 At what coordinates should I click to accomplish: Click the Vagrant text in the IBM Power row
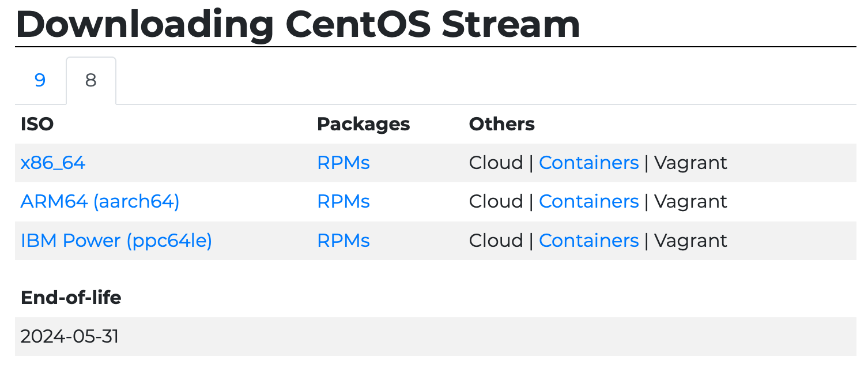coord(690,241)
